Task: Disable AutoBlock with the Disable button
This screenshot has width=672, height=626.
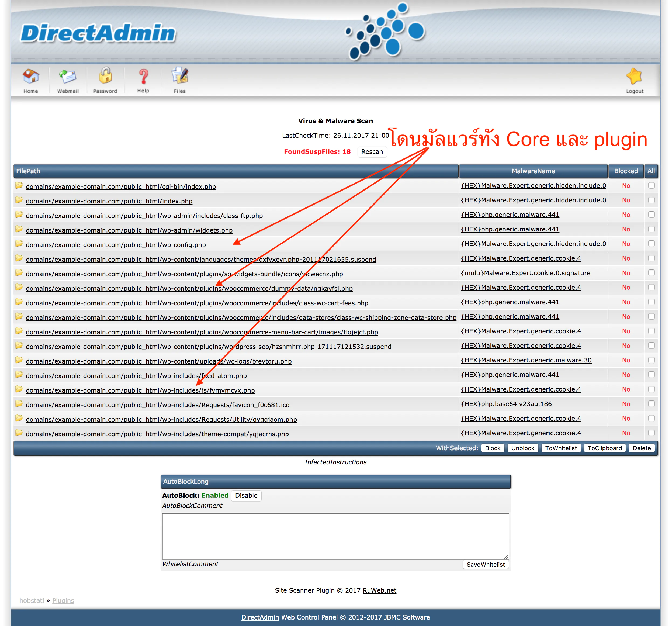Action: click(x=246, y=496)
